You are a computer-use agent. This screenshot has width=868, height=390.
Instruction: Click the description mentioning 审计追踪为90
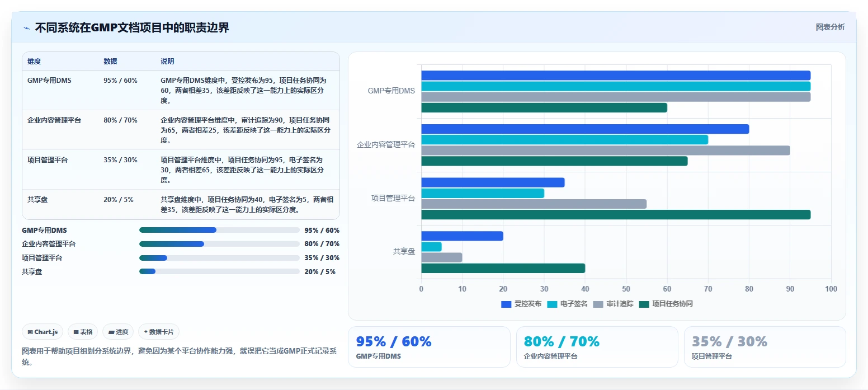pos(246,130)
